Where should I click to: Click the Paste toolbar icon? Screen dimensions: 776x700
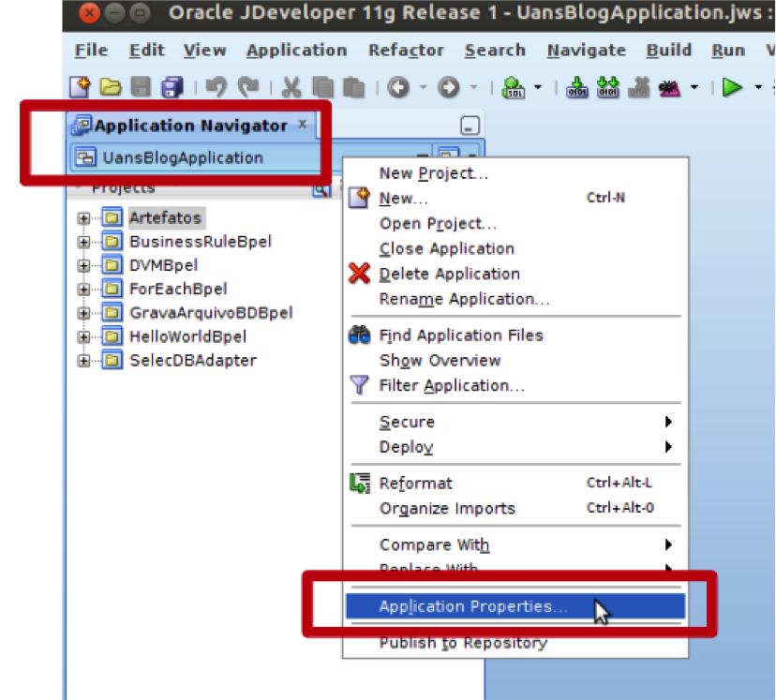point(353,87)
